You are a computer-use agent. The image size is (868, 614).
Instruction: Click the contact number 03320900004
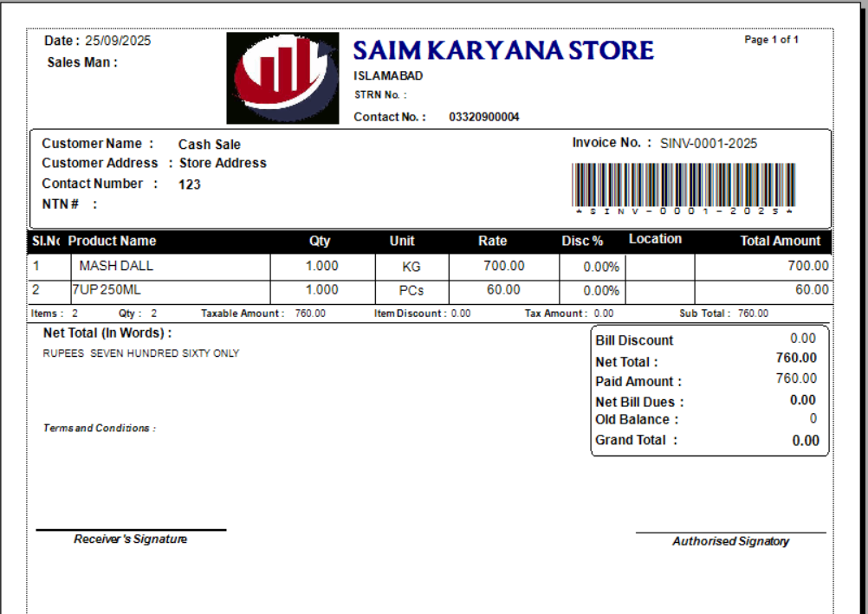click(x=483, y=117)
